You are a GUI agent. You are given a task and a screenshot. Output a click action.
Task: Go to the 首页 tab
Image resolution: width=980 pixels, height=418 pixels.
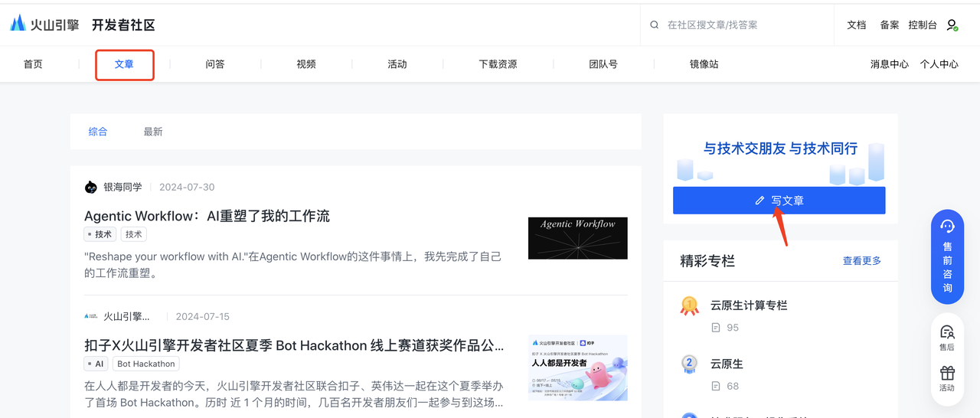tap(33, 64)
